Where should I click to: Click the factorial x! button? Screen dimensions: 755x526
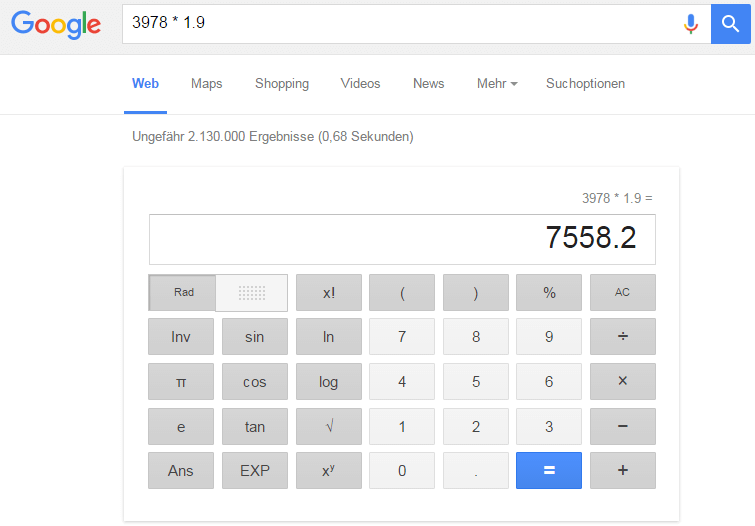(x=329, y=292)
